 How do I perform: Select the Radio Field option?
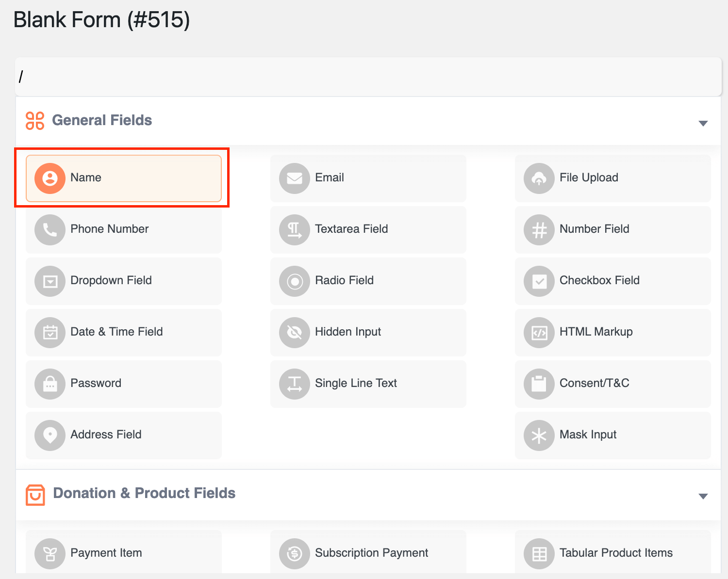coord(368,281)
